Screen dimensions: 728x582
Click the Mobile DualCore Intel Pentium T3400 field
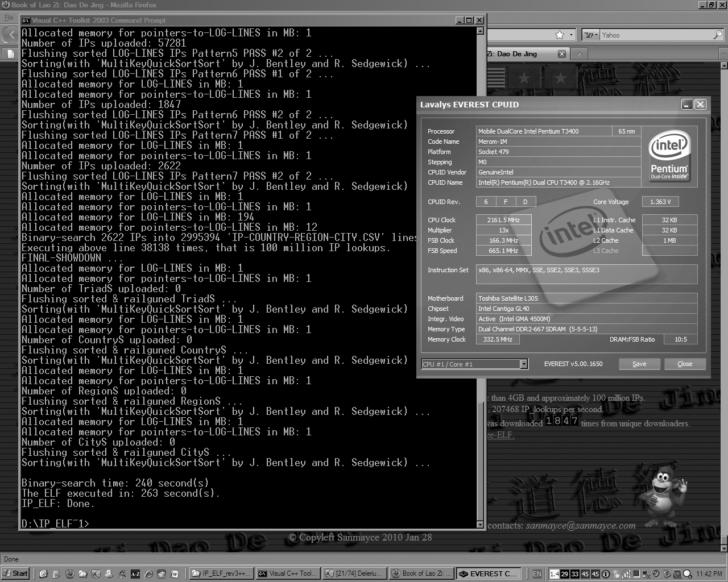544,131
